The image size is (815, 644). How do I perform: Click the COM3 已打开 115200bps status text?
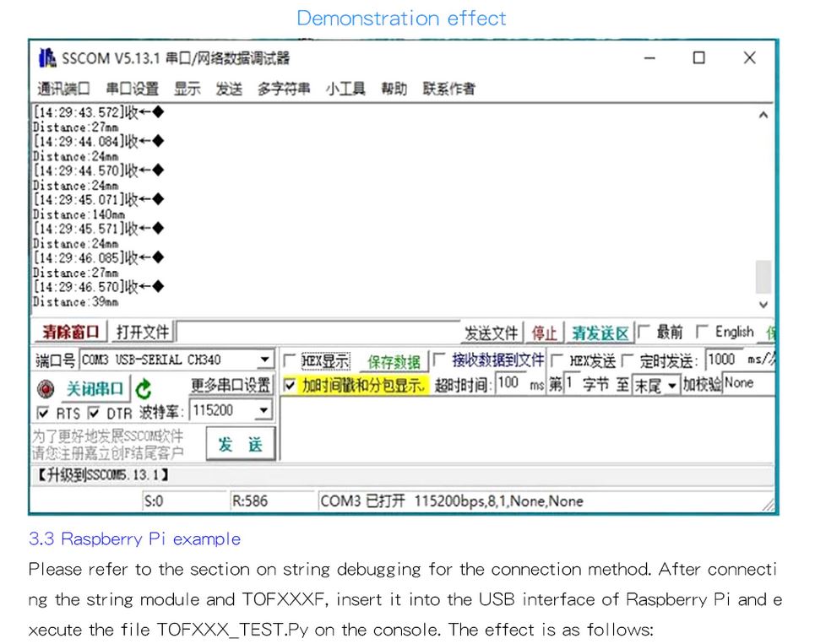point(452,501)
